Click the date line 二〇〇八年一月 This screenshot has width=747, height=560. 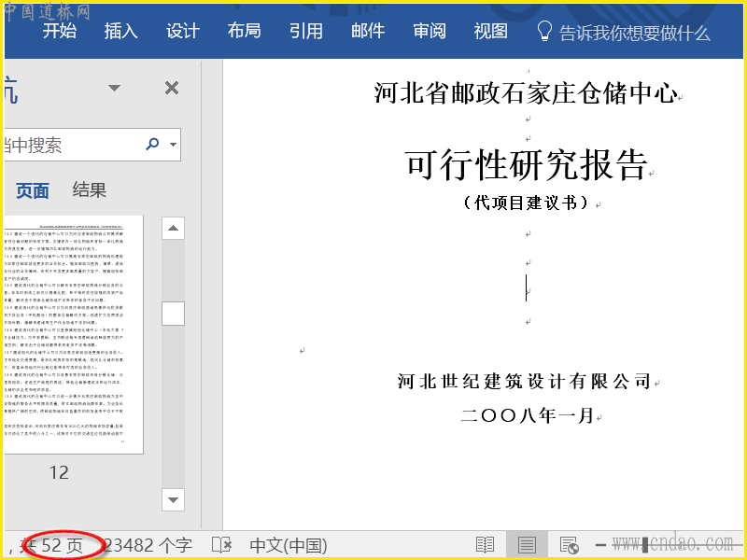coord(527,415)
